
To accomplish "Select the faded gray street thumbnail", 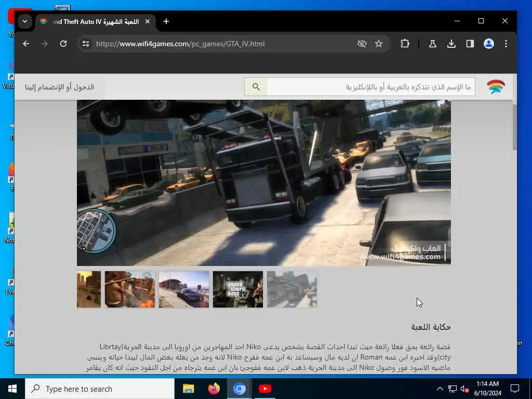I will pyautogui.click(x=292, y=289).
